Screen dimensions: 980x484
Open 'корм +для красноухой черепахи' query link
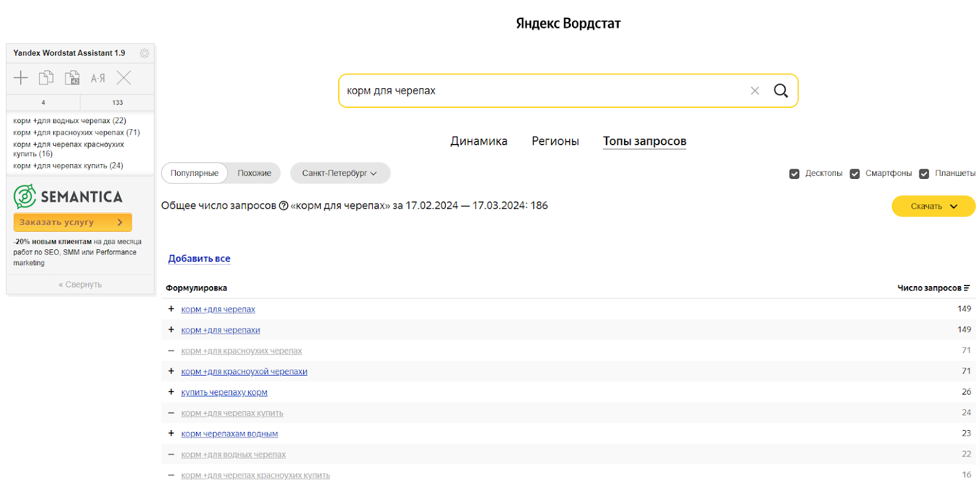click(x=244, y=371)
